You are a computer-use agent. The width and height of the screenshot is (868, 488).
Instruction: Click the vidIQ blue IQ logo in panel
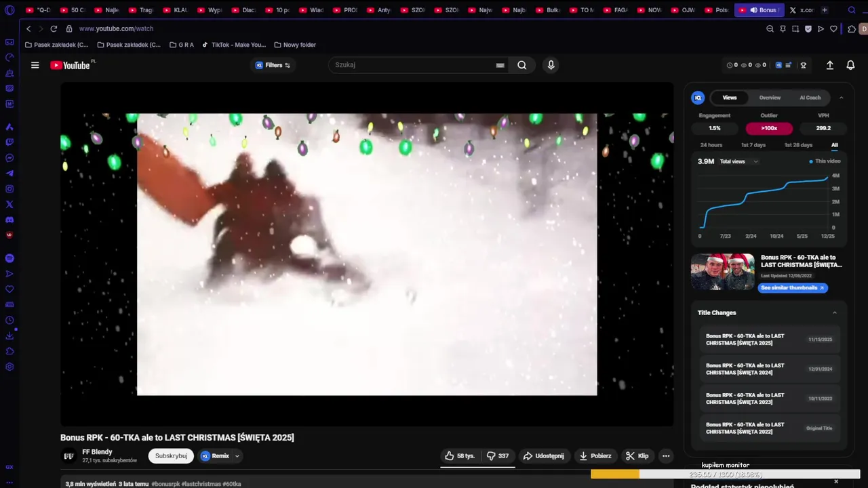pos(698,98)
